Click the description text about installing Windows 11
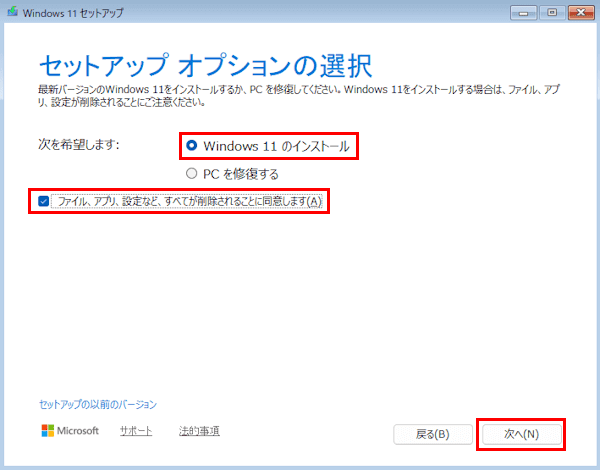 (299, 96)
